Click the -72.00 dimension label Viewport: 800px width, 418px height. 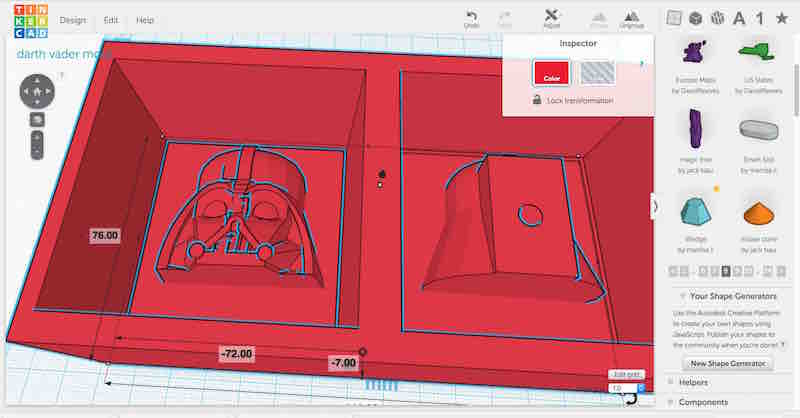236,354
